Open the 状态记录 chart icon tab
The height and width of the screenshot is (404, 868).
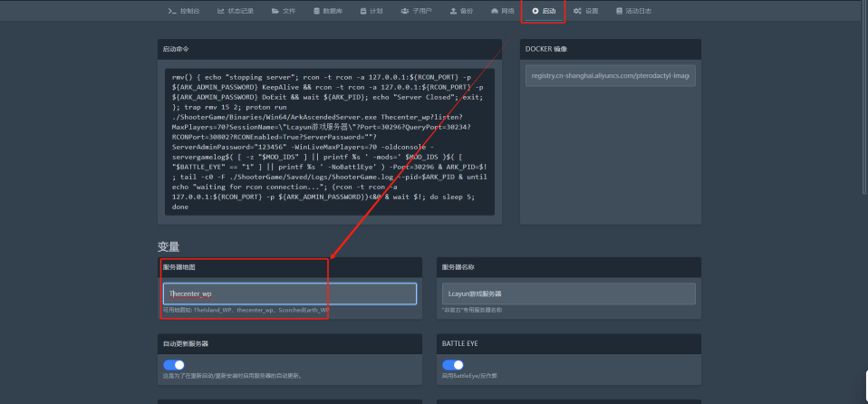236,11
